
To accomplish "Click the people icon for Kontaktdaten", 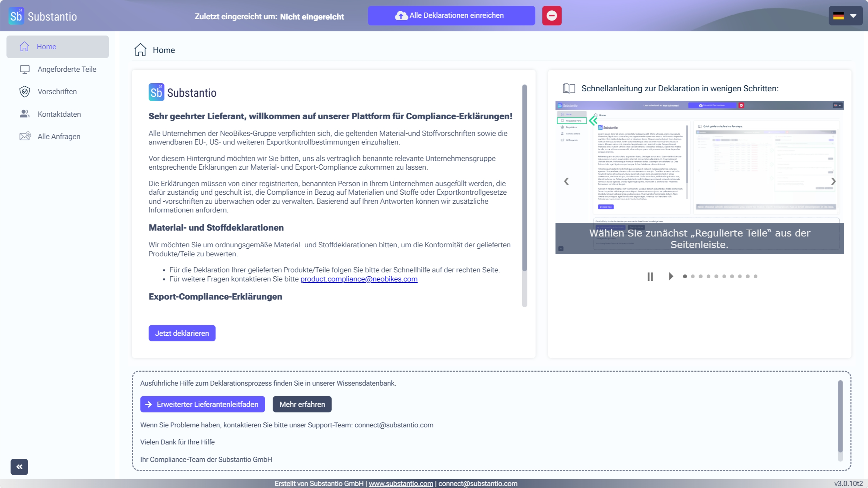I will pos(24,114).
